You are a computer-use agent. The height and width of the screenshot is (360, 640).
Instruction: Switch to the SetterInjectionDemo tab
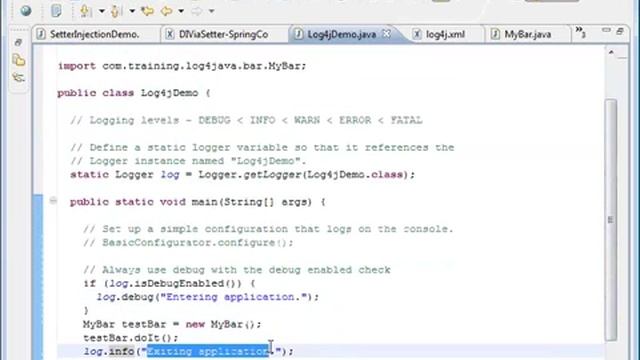coord(95,34)
